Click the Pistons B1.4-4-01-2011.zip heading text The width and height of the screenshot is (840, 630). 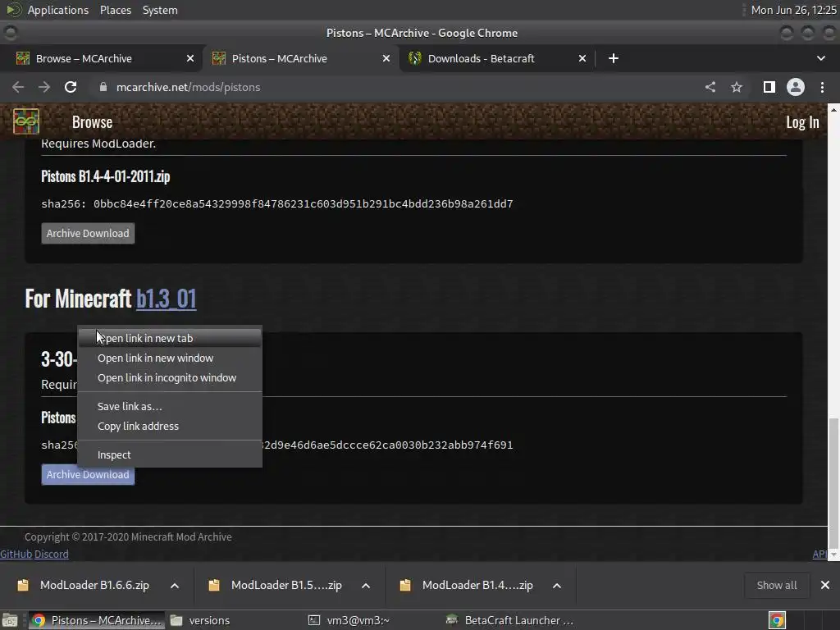click(x=106, y=176)
